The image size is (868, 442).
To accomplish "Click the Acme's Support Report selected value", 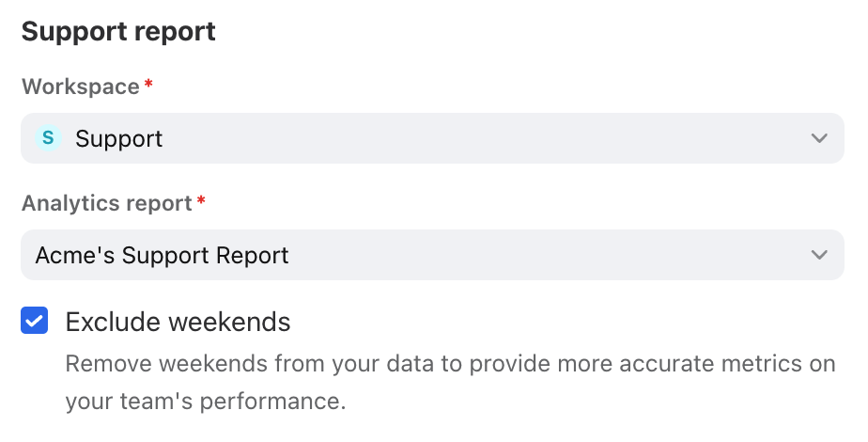I will (x=162, y=256).
